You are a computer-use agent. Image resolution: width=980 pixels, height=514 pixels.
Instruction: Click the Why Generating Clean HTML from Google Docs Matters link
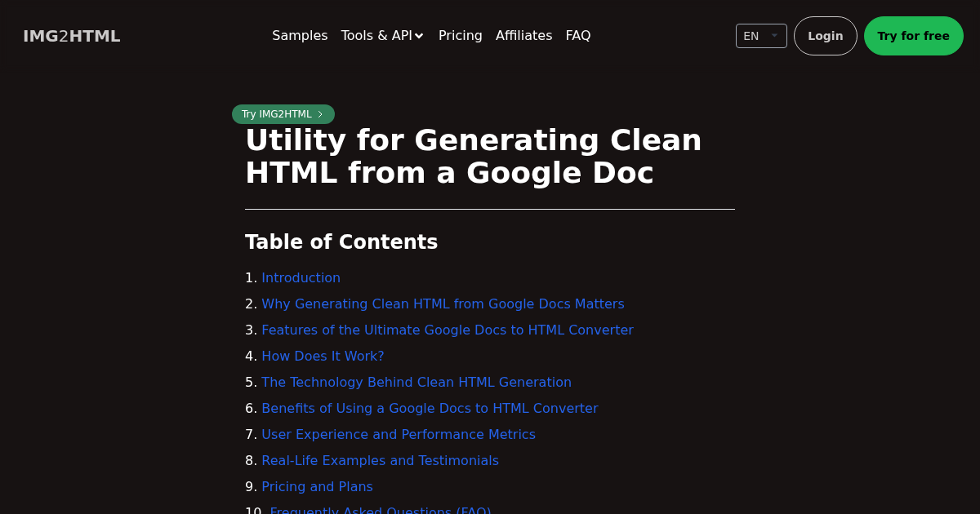[443, 304]
